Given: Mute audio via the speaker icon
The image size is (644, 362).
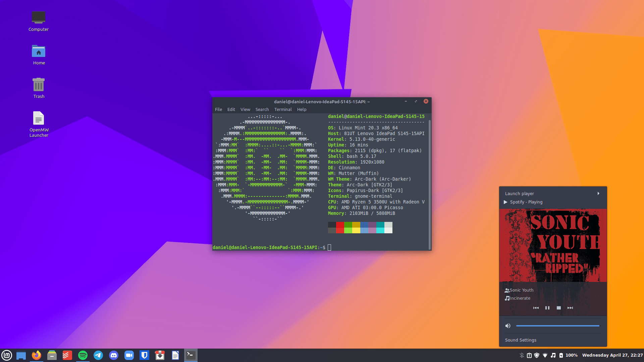Looking at the screenshot, I should pyautogui.click(x=508, y=325).
